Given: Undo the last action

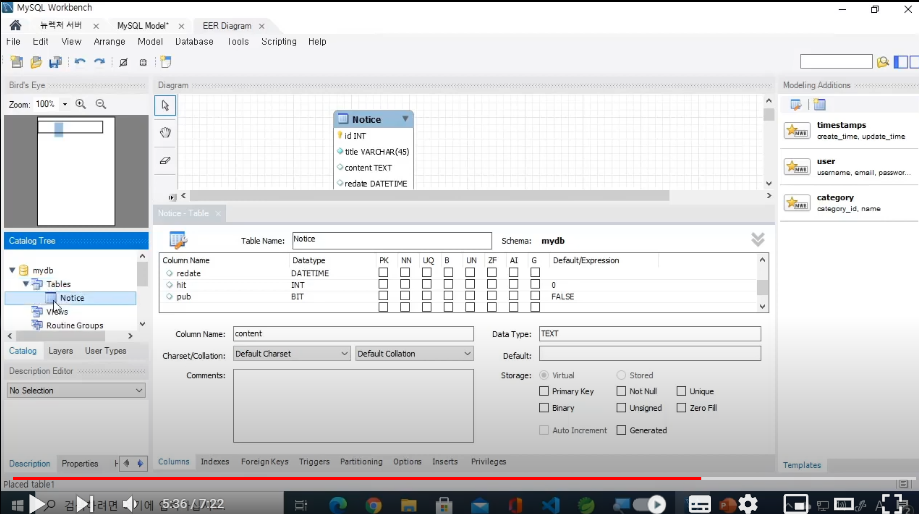Looking at the screenshot, I should pyautogui.click(x=80, y=62).
